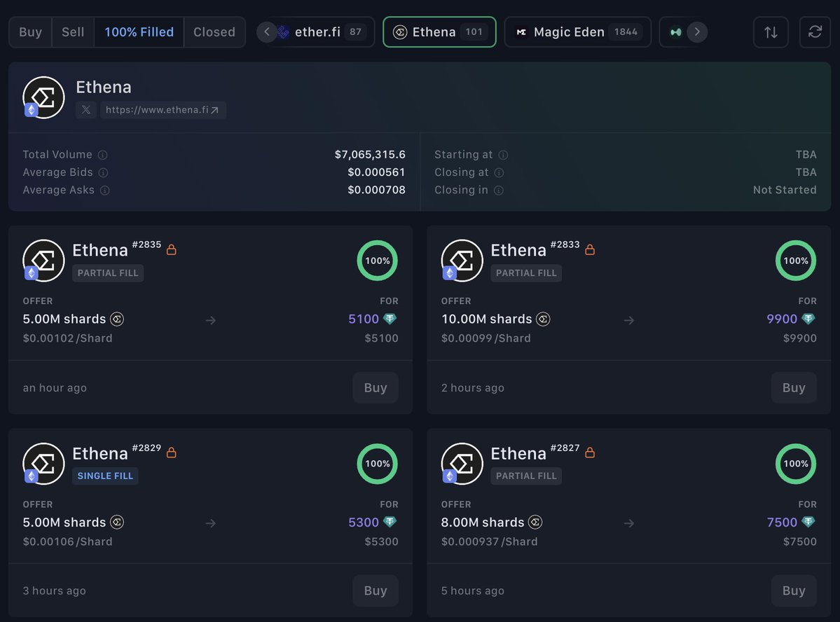Buy Ethena offer #2833
The height and width of the screenshot is (622, 840).
coord(793,387)
